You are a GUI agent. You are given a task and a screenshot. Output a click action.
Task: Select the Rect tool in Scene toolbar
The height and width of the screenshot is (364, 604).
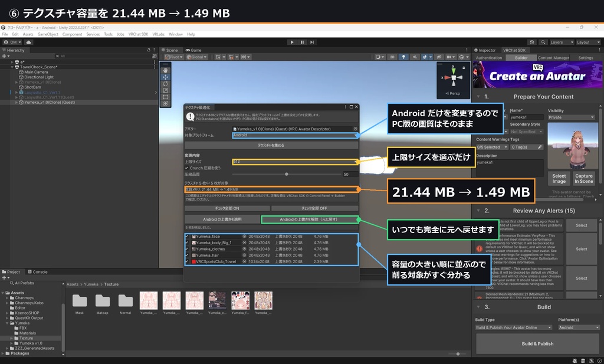165,97
